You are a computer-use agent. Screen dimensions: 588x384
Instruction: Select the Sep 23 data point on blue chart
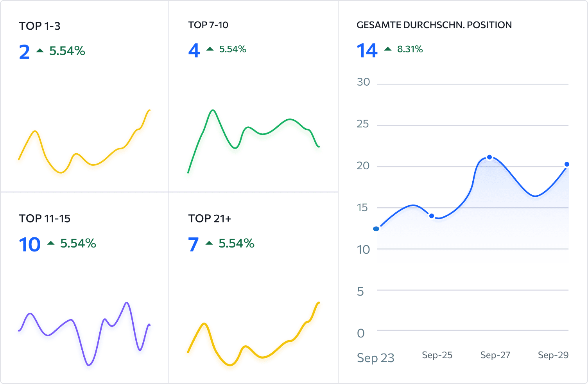376,229
